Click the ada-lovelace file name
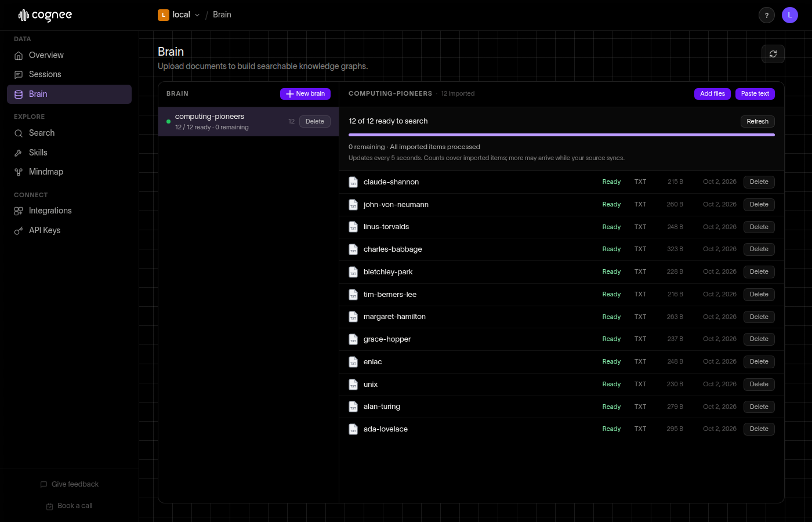The width and height of the screenshot is (812, 522). click(x=386, y=429)
